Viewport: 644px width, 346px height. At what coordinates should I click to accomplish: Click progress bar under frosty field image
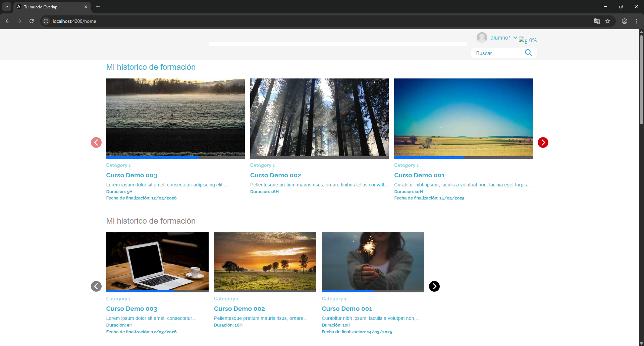[175, 158]
